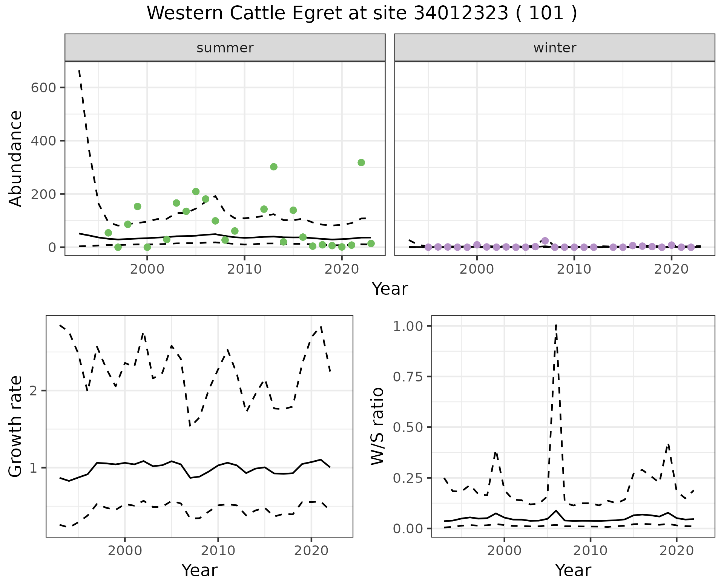
Task: Click the green summer point near 2013 peak
Action: coord(274,167)
